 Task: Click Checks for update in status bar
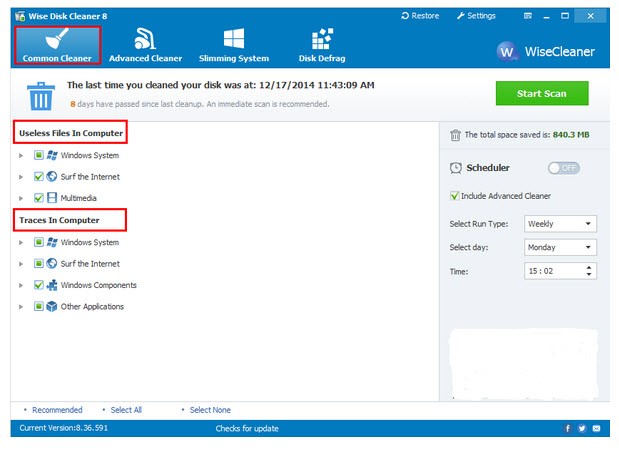tap(247, 429)
